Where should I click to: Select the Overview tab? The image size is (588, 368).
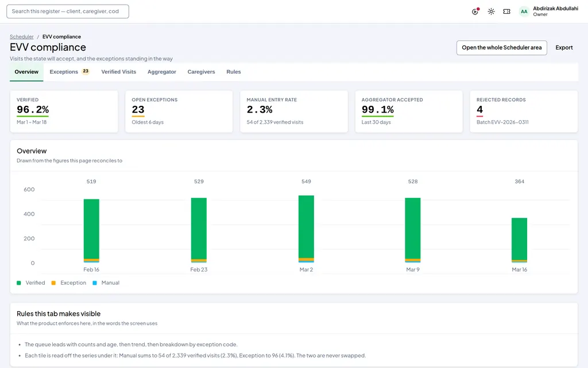click(26, 72)
